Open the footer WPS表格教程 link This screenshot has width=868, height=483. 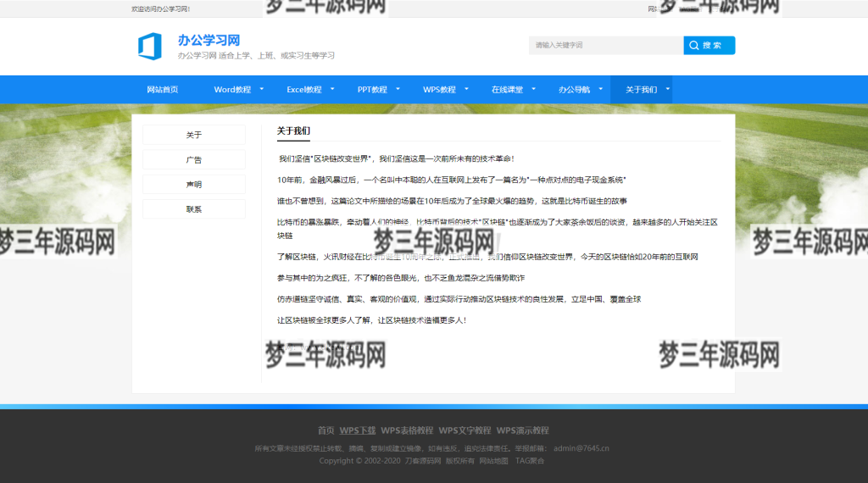pyautogui.click(x=407, y=430)
